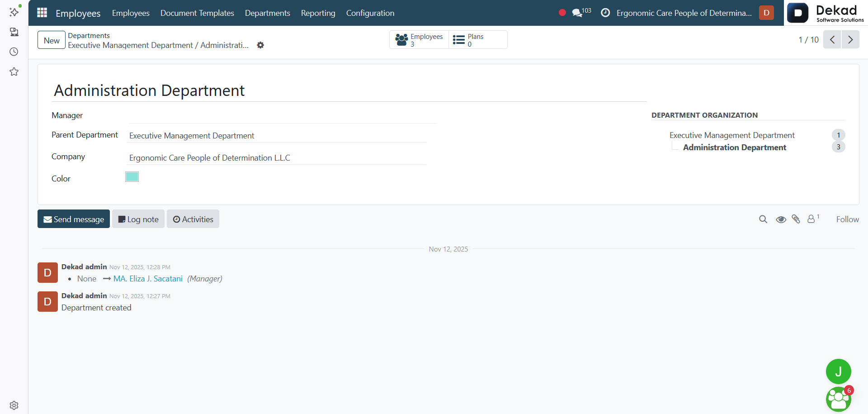Click Dekad admin avatar on manager change message
868x414 pixels.
point(47,273)
